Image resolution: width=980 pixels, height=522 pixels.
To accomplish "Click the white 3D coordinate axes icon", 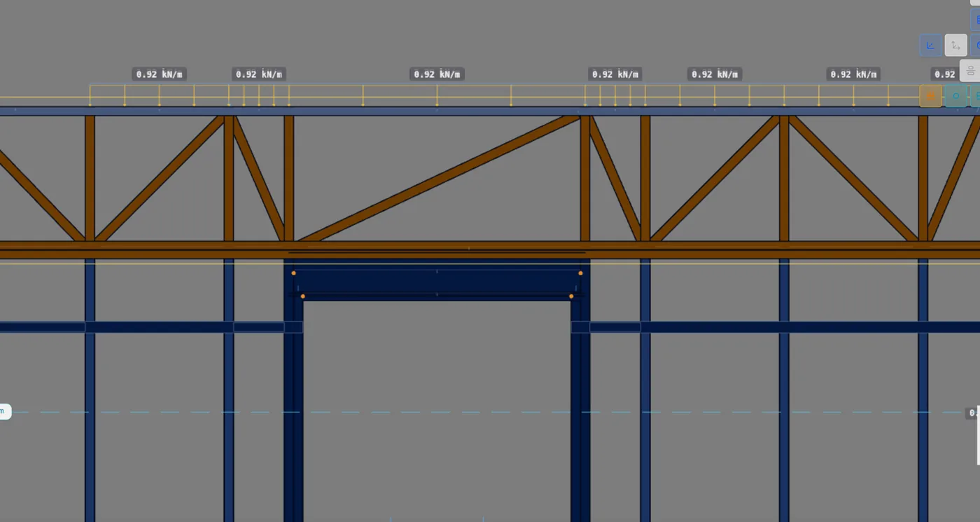I will point(955,46).
